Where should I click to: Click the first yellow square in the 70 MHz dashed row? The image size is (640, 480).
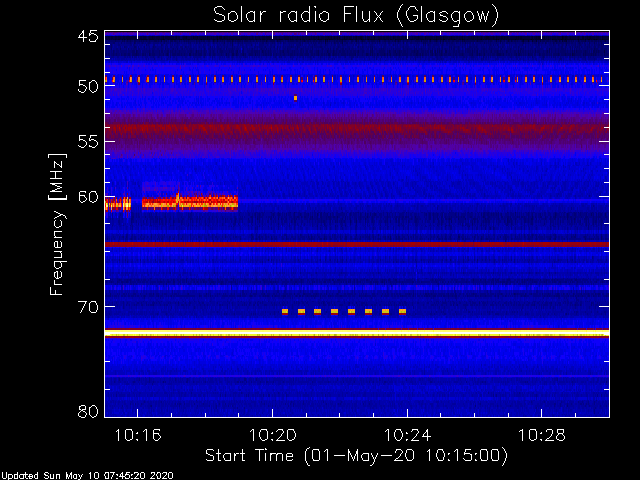pos(285,311)
